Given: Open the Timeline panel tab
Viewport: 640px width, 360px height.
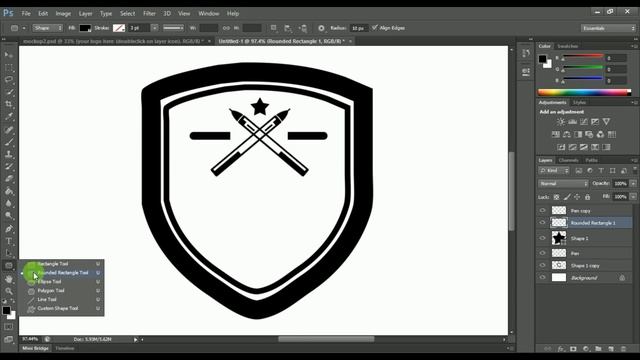Looking at the screenshot, I should [65, 348].
